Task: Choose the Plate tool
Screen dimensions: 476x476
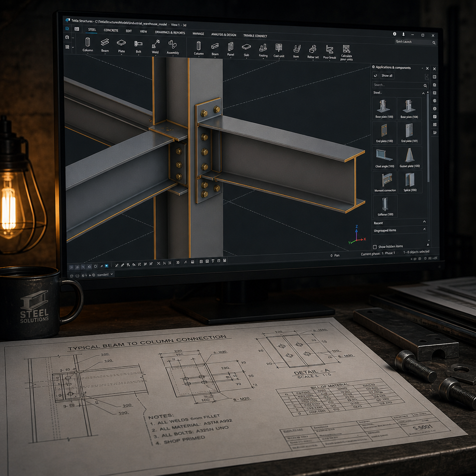Action: pyautogui.click(x=121, y=46)
